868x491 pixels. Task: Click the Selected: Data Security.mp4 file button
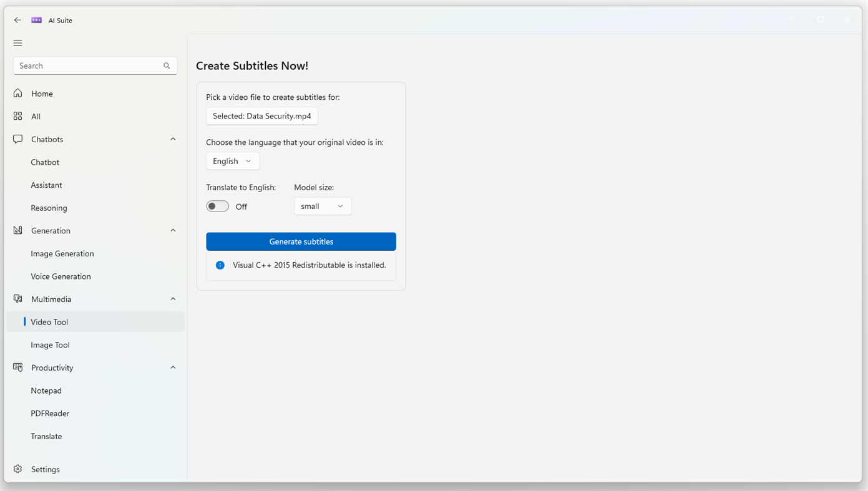tap(261, 115)
